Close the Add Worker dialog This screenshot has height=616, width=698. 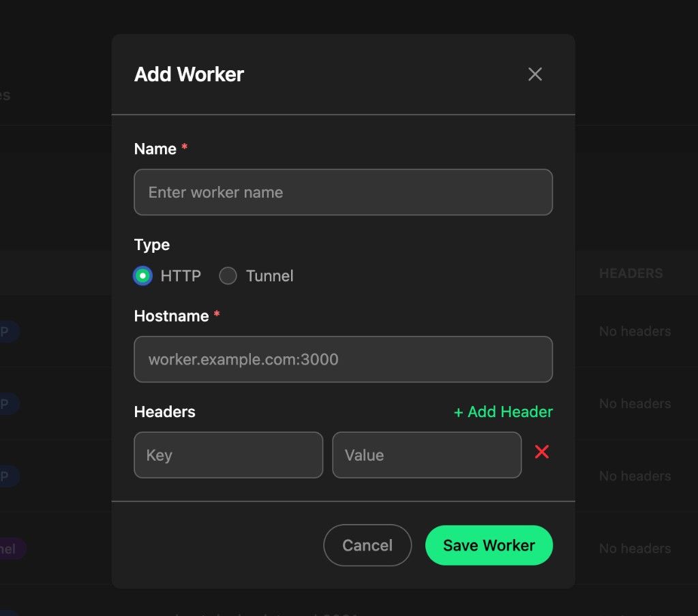pyautogui.click(x=534, y=74)
